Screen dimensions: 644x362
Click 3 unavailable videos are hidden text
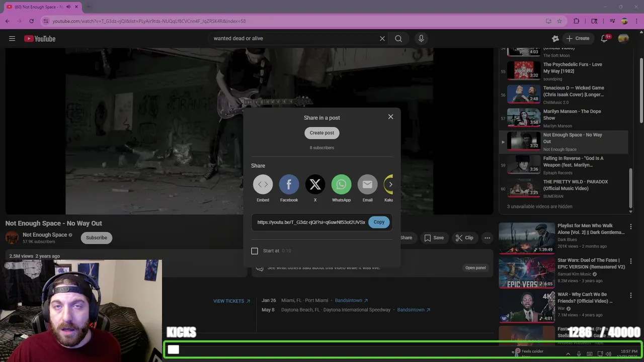[539, 207]
